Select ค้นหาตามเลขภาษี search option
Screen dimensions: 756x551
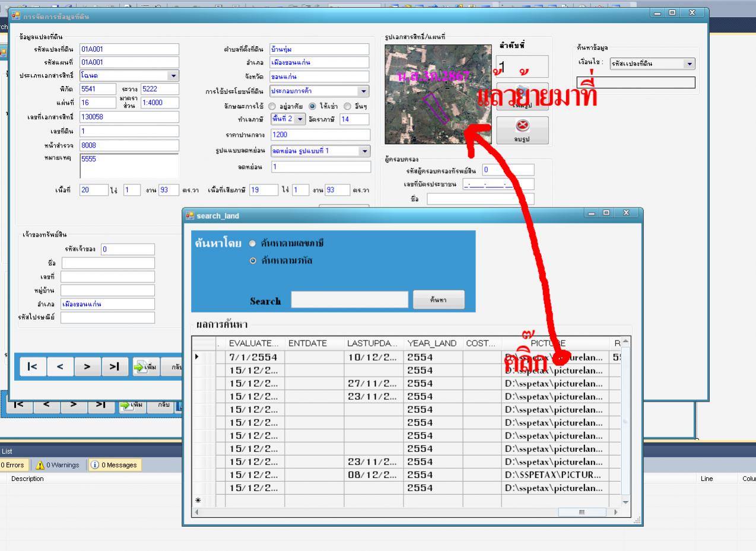click(253, 244)
